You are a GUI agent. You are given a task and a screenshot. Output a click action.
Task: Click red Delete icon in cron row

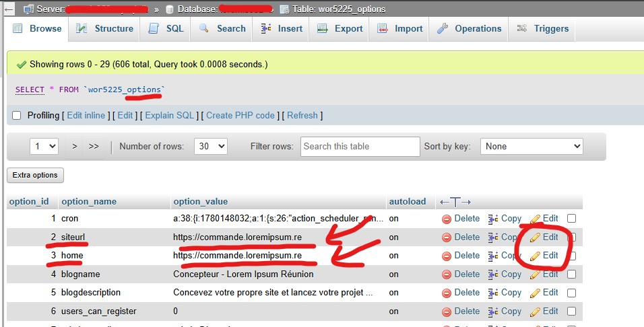click(447, 219)
